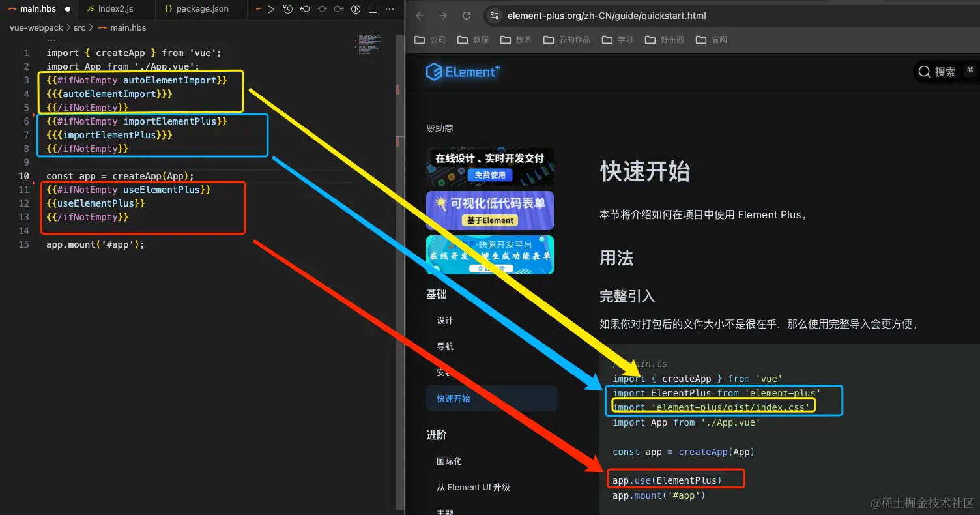Click import App from './App.vue' in docs code
Viewport: 980px width, 515px height.
686,422
